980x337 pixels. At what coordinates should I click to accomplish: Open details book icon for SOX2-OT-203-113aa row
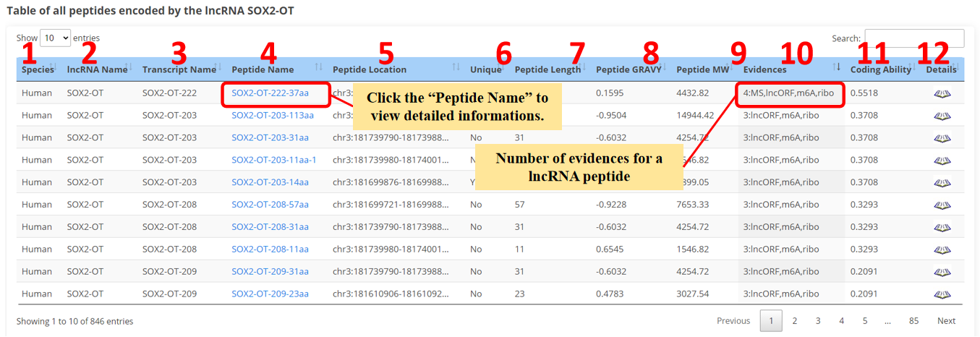tap(941, 116)
